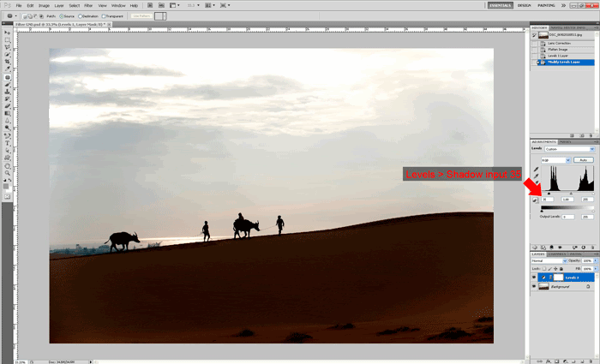Select the Rectangular Marquee tool
This screenshot has height=364, width=600.
(8, 39)
